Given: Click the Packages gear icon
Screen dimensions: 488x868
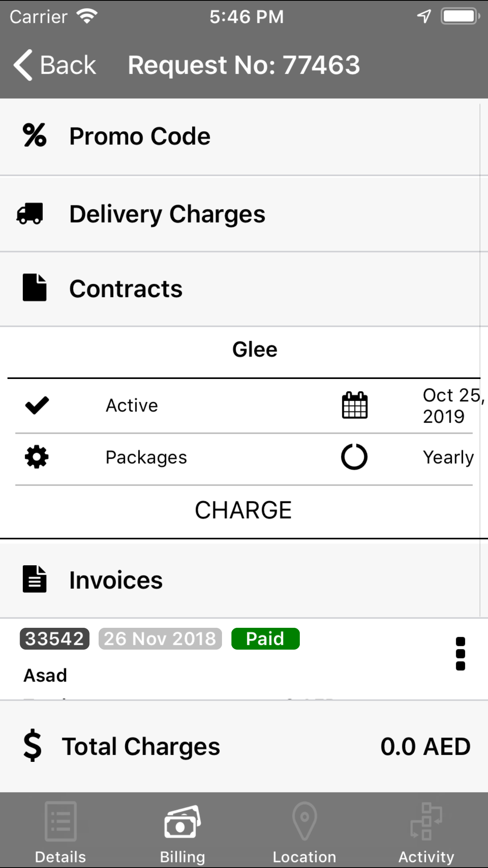Looking at the screenshot, I should pyautogui.click(x=37, y=457).
